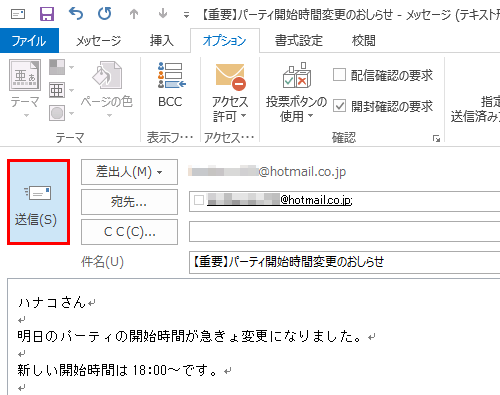This screenshot has width=500, height=395.
Task: Switch to the メッセージ tab
Action: coord(98,41)
